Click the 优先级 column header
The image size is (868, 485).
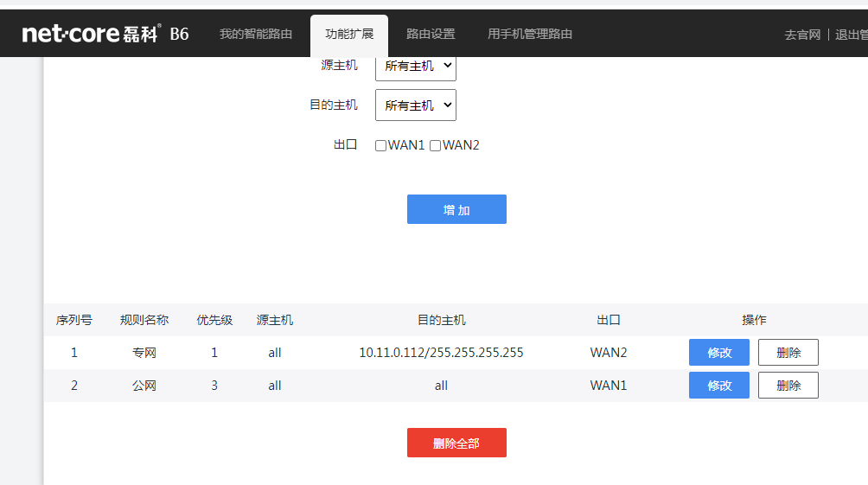click(x=214, y=320)
